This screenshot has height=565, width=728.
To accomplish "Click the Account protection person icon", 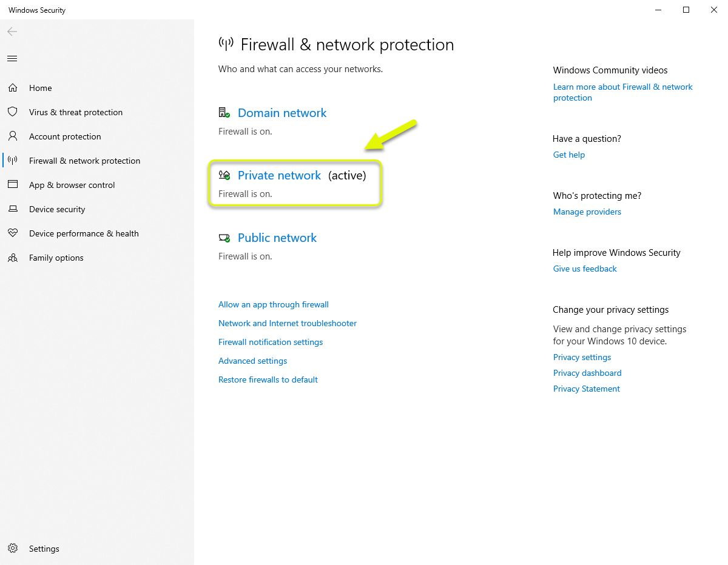I will 12,136.
